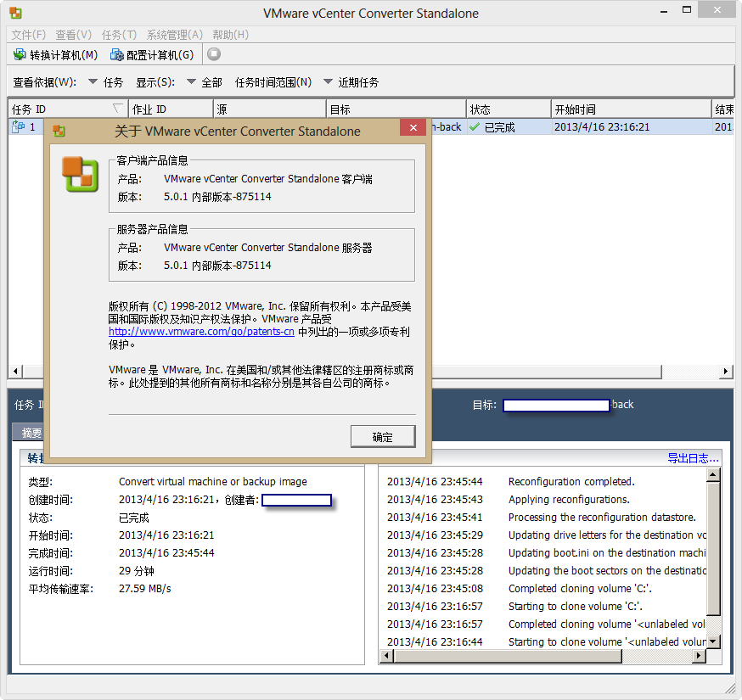Click the task list horizontal scrollbar thumb

click(342, 372)
